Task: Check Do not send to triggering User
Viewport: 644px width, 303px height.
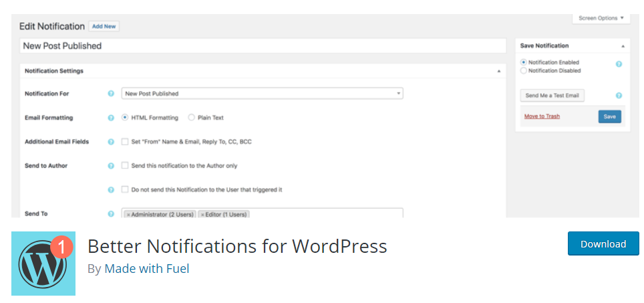Action: (125, 189)
